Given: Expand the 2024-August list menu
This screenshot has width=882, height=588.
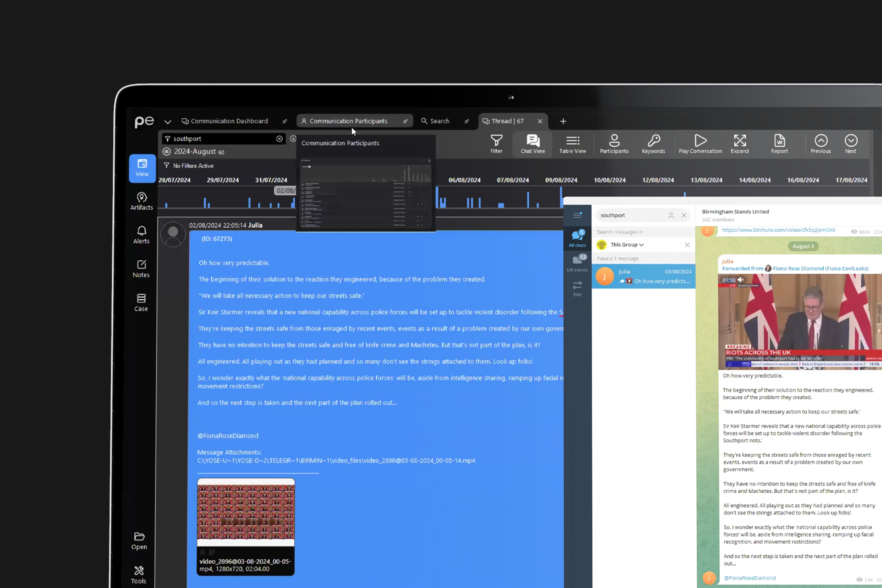Looking at the screenshot, I should (x=167, y=152).
